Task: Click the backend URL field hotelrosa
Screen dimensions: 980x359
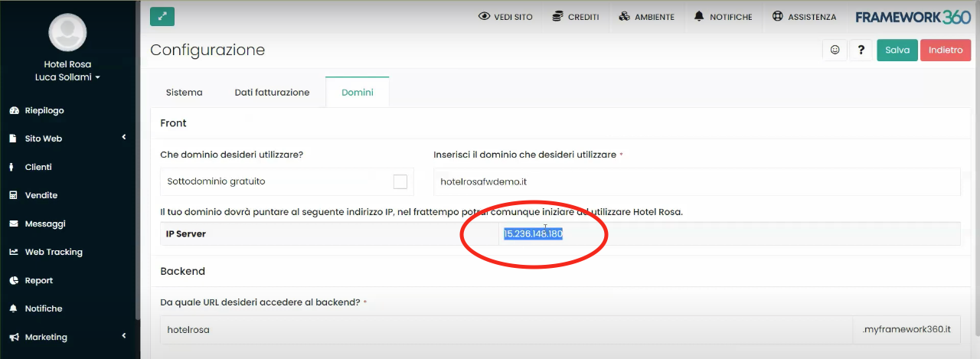Action: click(506, 330)
